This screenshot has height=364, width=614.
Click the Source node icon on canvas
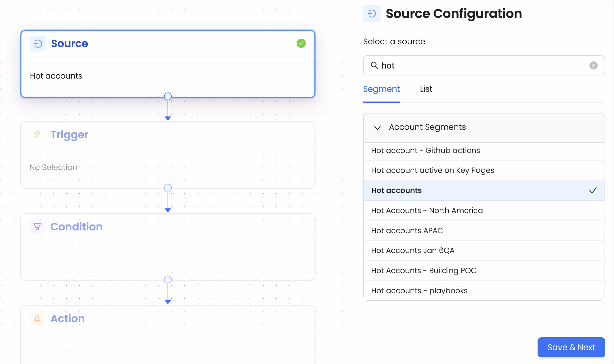pos(37,43)
